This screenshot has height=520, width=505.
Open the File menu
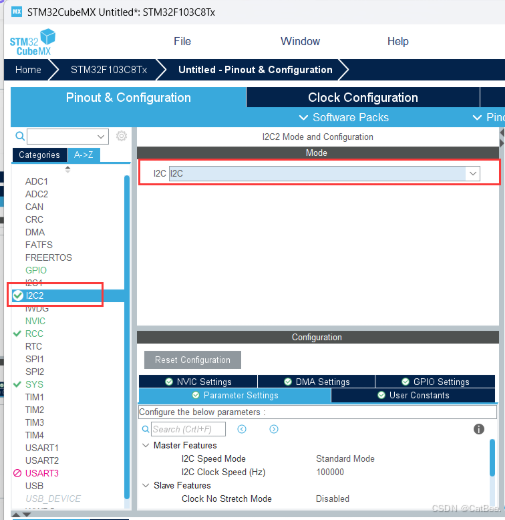pyautogui.click(x=182, y=41)
